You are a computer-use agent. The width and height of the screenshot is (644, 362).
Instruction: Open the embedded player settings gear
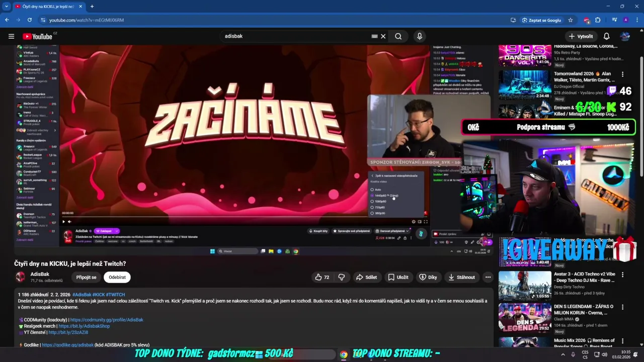pos(414,221)
